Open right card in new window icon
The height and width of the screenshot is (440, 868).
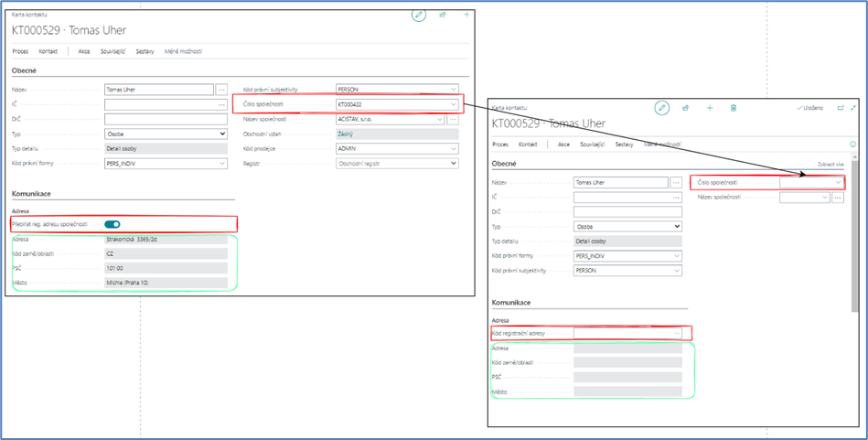(841, 108)
